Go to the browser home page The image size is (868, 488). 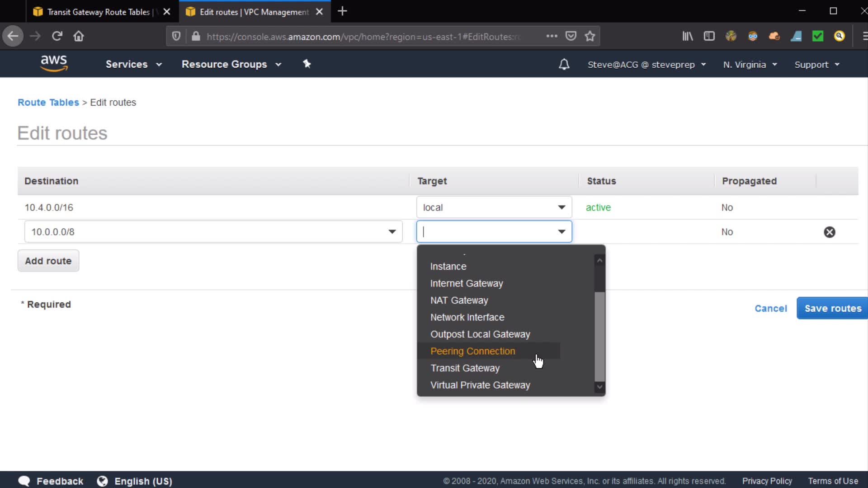pyautogui.click(x=79, y=36)
